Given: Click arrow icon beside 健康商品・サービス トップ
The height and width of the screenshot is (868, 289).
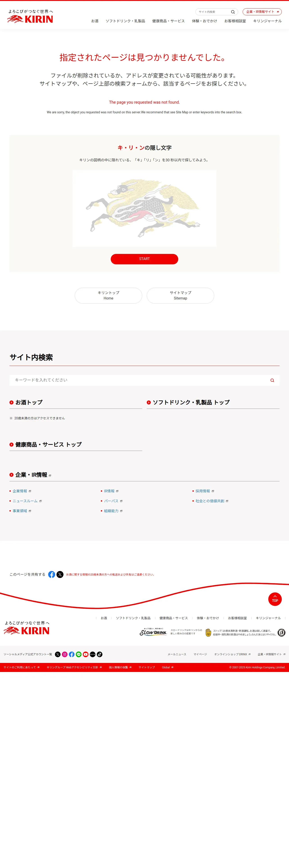Looking at the screenshot, I should click(11, 444).
